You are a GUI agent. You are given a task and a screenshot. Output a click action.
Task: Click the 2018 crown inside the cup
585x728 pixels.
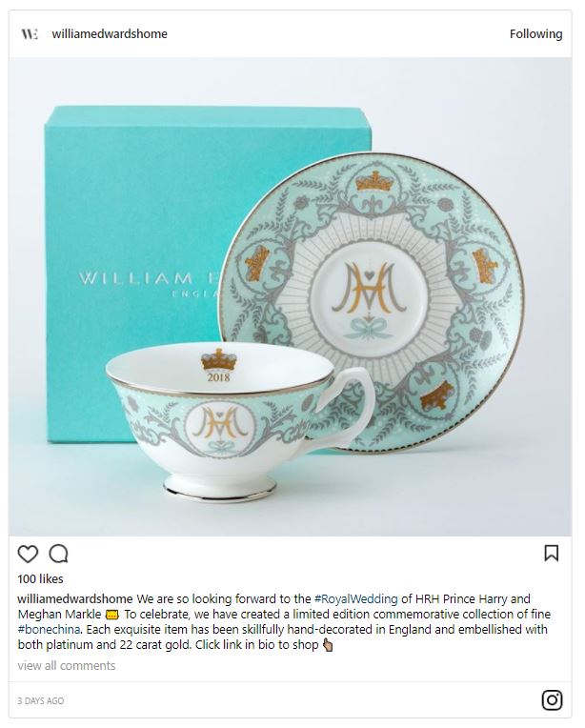pyautogui.click(x=219, y=365)
